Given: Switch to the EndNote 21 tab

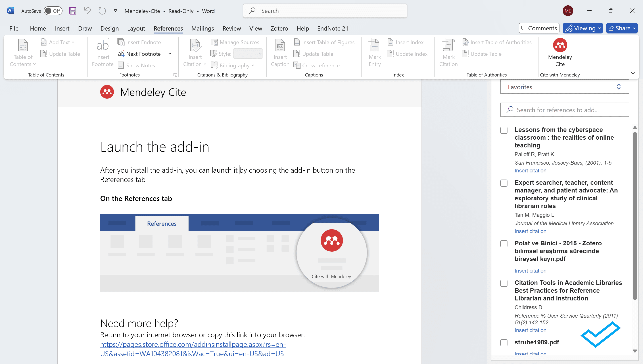Looking at the screenshot, I should point(332,29).
